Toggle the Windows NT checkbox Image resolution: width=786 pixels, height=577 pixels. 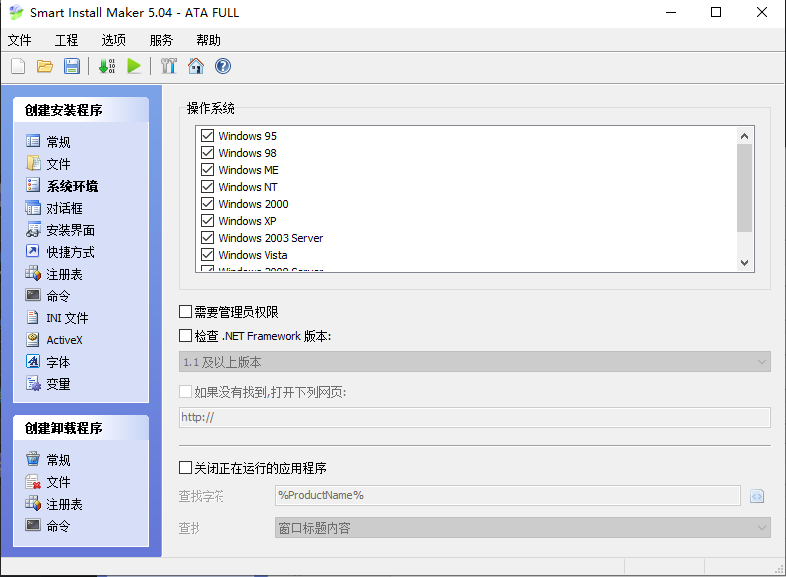pos(207,186)
